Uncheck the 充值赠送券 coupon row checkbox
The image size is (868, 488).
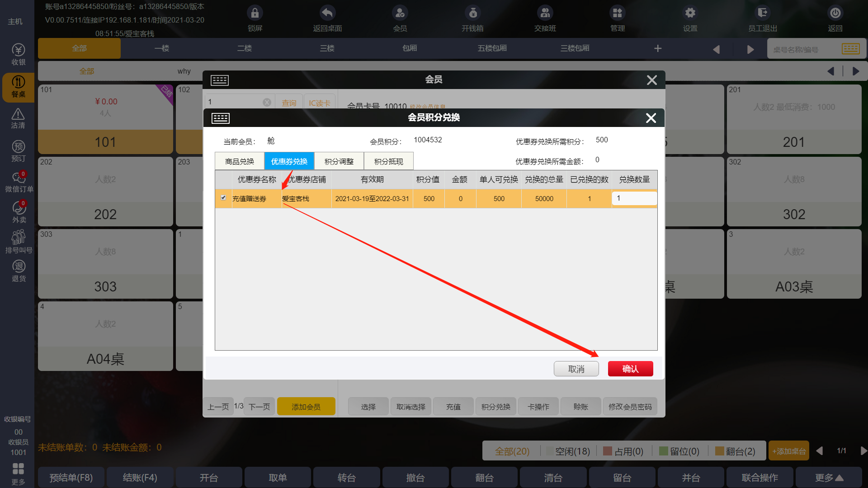coord(223,198)
